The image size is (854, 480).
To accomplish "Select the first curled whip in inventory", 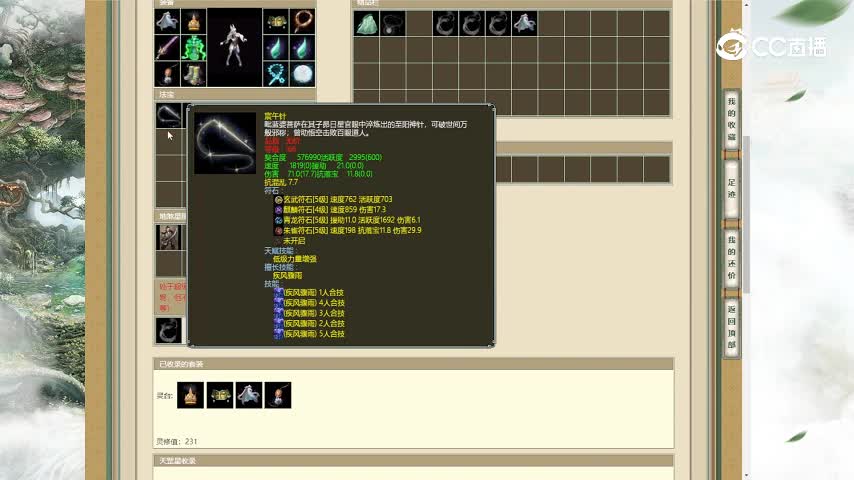I will pos(446,23).
